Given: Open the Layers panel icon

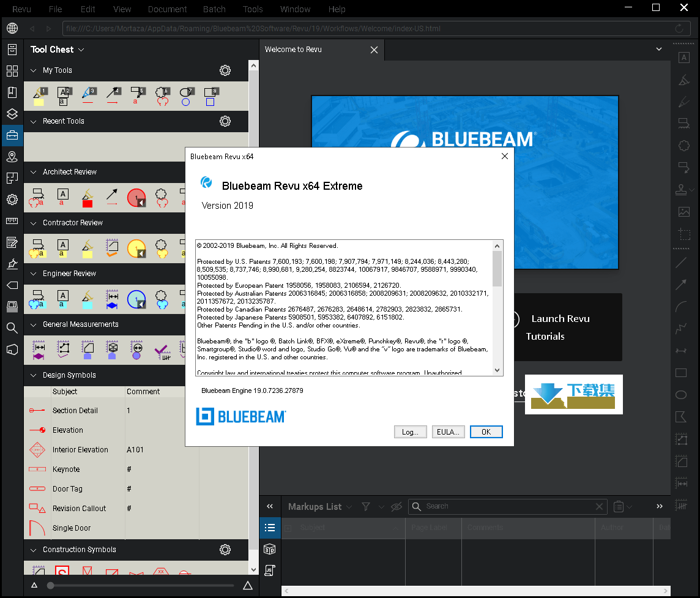Looking at the screenshot, I should click(x=12, y=114).
